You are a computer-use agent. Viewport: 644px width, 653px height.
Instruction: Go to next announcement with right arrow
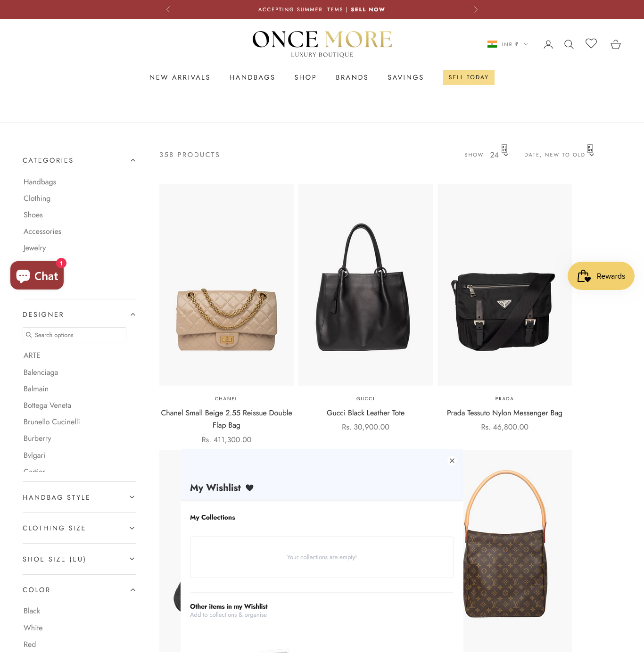click(x=476, y=9)
